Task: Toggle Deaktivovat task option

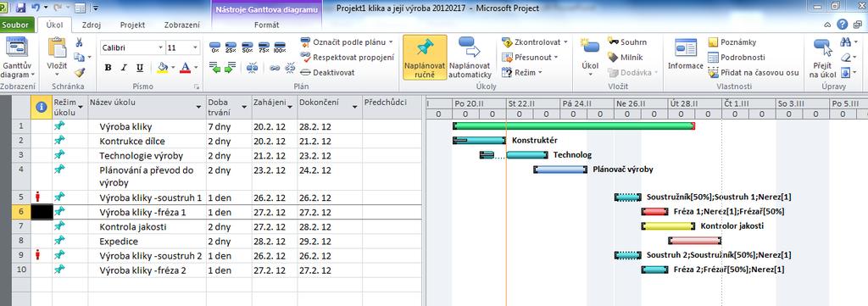Action: pos(328,73)
